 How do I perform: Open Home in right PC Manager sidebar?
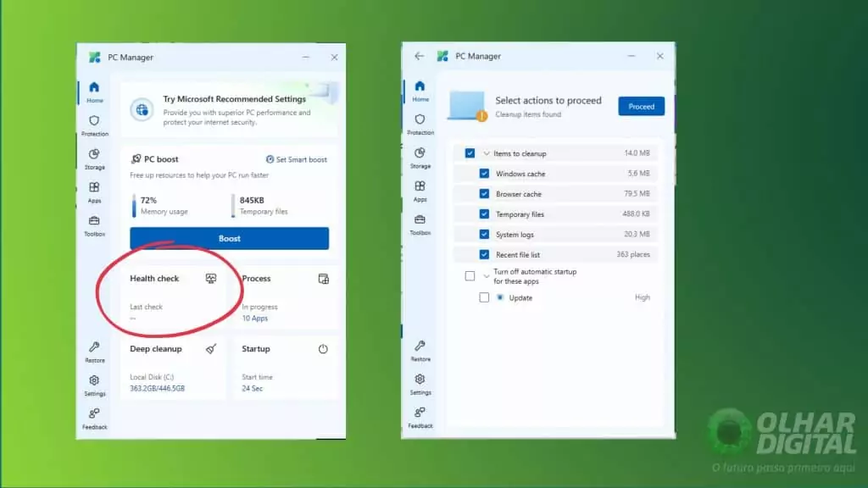coord(420,91)
